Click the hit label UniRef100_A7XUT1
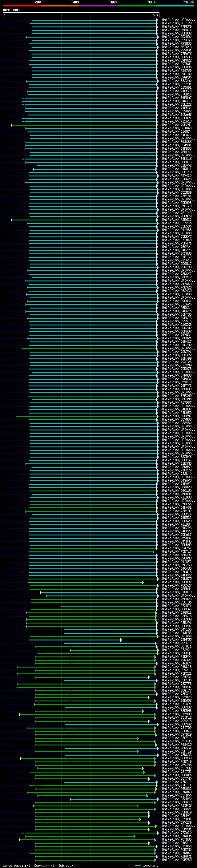 pos(177,606)
